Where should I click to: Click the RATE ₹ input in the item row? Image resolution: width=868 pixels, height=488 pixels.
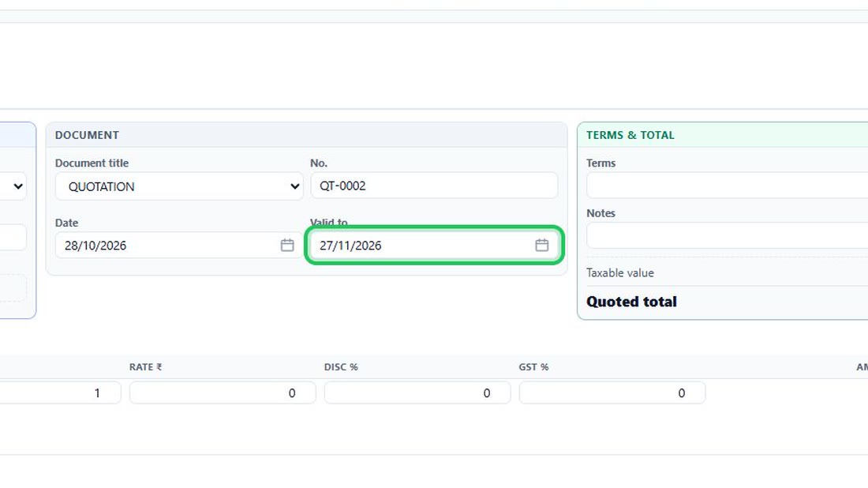pyautogui.click(x=223, y=392)
